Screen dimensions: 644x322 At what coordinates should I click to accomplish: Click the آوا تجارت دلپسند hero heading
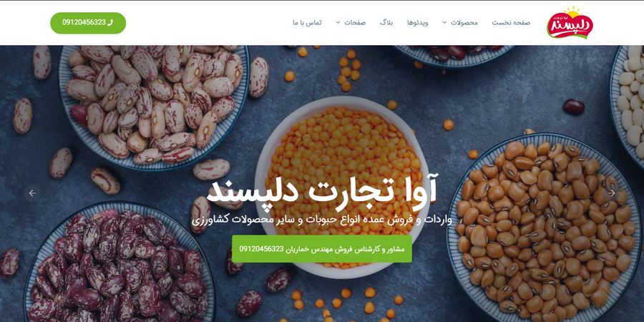click(323, 190)
